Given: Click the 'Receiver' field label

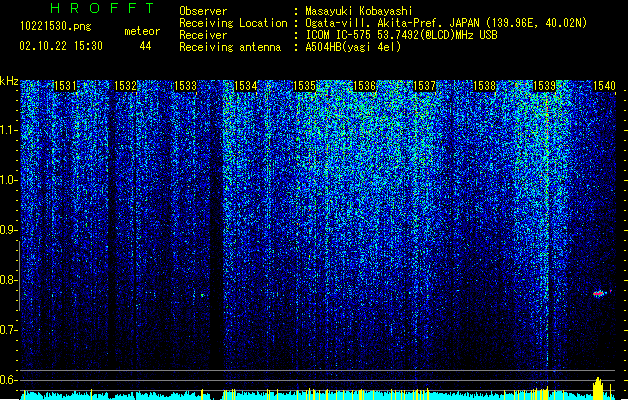Looking at the screenshot, I should [x=203, y=35].
